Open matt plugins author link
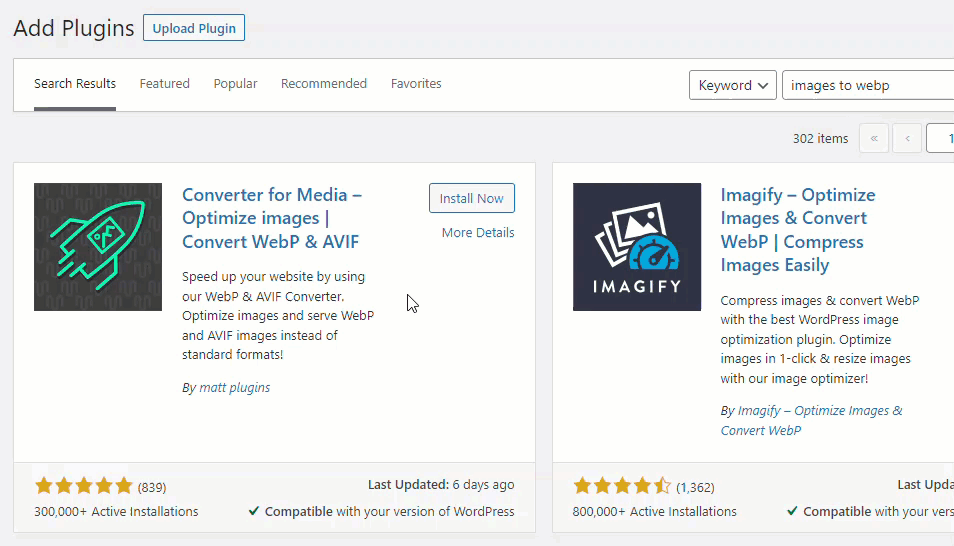Screen dimensions: 954x546 pyautogui.click(x=234, y=388)
